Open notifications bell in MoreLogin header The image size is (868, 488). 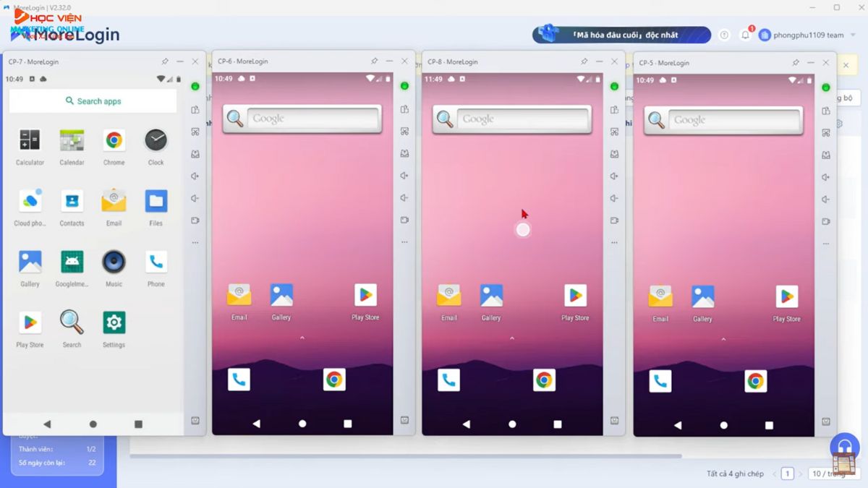tap(745, 35)
